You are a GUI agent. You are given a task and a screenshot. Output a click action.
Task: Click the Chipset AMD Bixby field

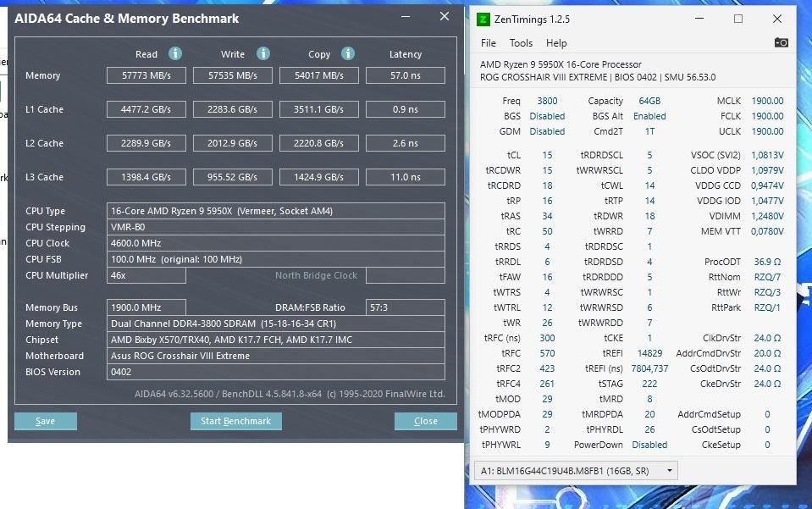275,340
